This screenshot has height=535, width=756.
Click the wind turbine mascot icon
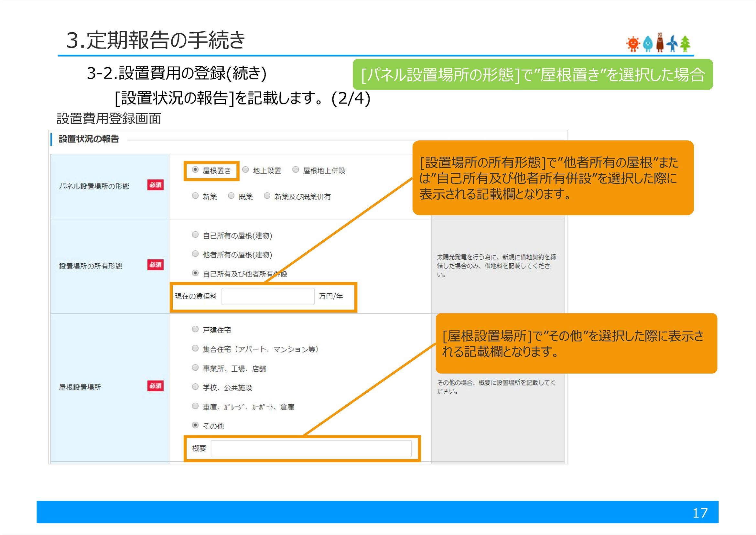pyautogui.click(x=672, y=44)
